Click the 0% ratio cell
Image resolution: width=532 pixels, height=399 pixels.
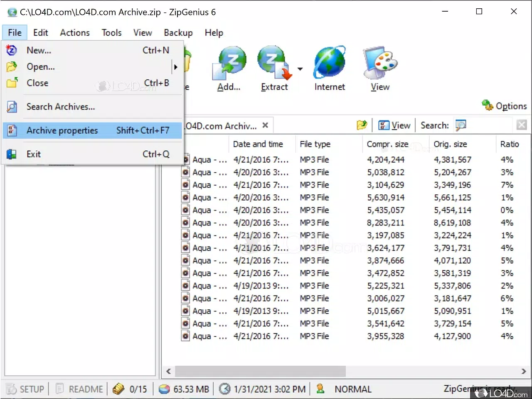tap(507, 210)
